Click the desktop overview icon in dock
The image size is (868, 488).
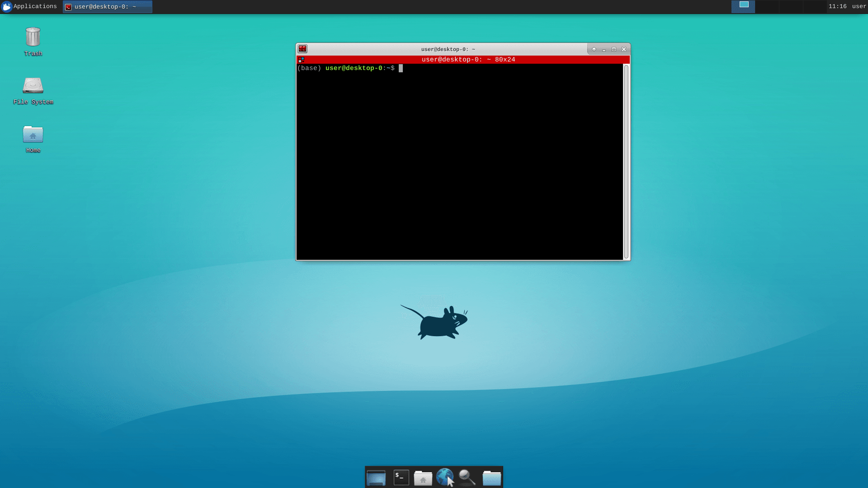376,477
